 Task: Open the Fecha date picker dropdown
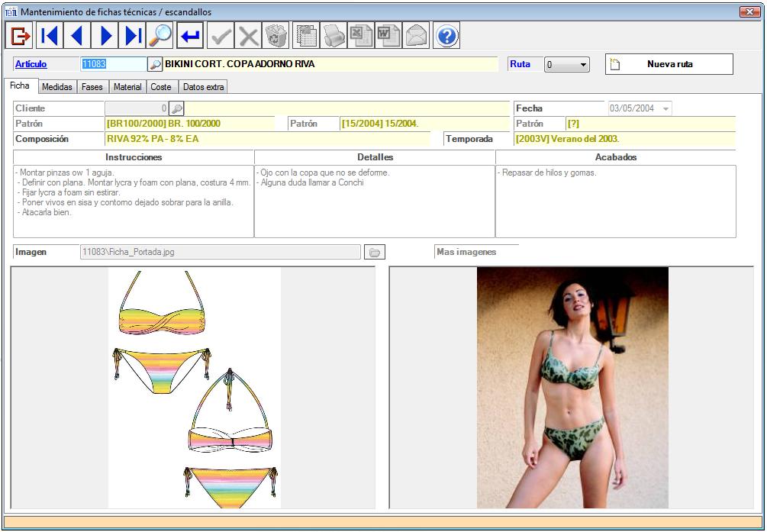[665, 109]
